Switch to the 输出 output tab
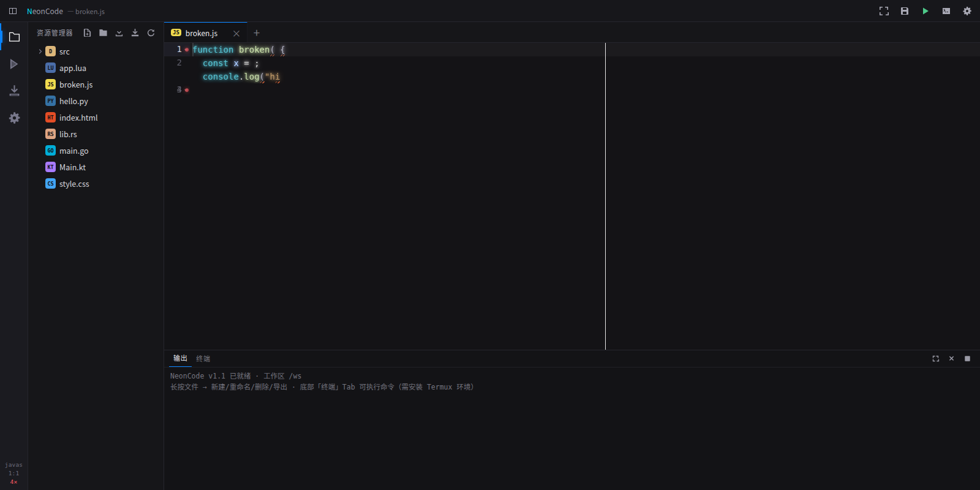The image size is (980, 490). click(x=180, y=358)
